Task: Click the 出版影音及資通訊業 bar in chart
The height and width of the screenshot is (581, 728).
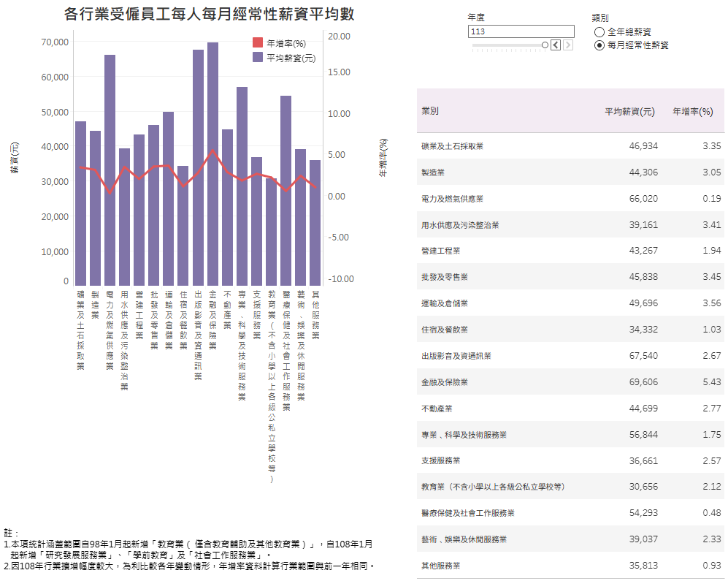Action: point(198,167)
